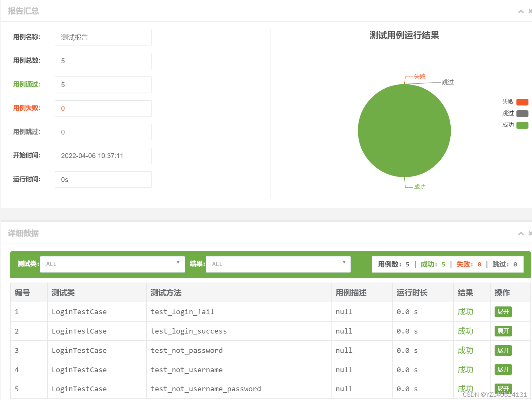This screenshot has height=400, width=532.
Task: Click the 成功: 5 summary count
Action: click(433, 264)
